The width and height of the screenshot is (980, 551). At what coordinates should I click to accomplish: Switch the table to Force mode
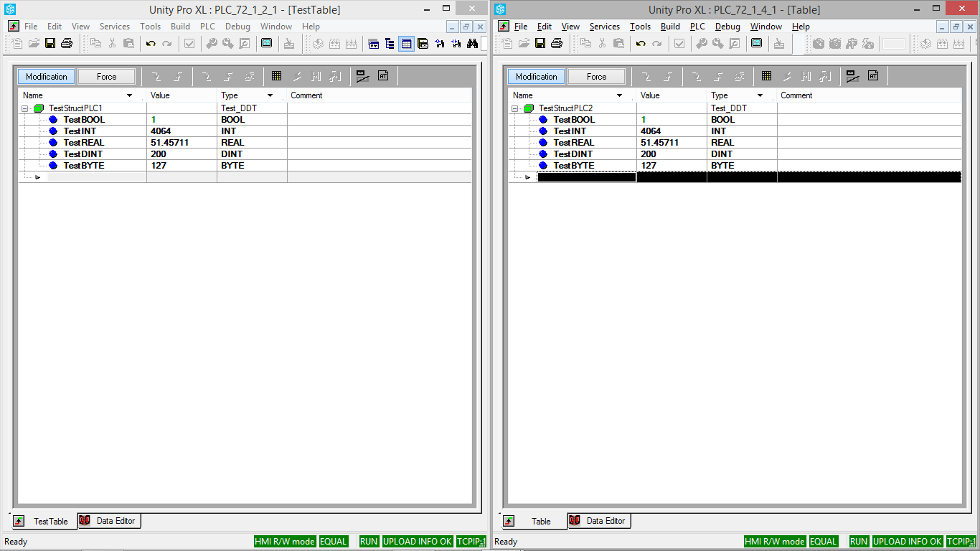click(x=106, y=75)
